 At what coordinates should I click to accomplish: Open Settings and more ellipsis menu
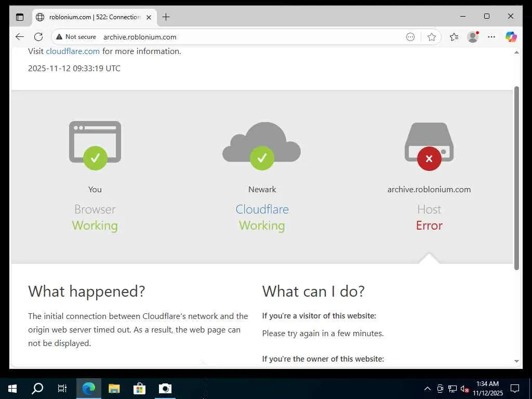tap(491, 37)
